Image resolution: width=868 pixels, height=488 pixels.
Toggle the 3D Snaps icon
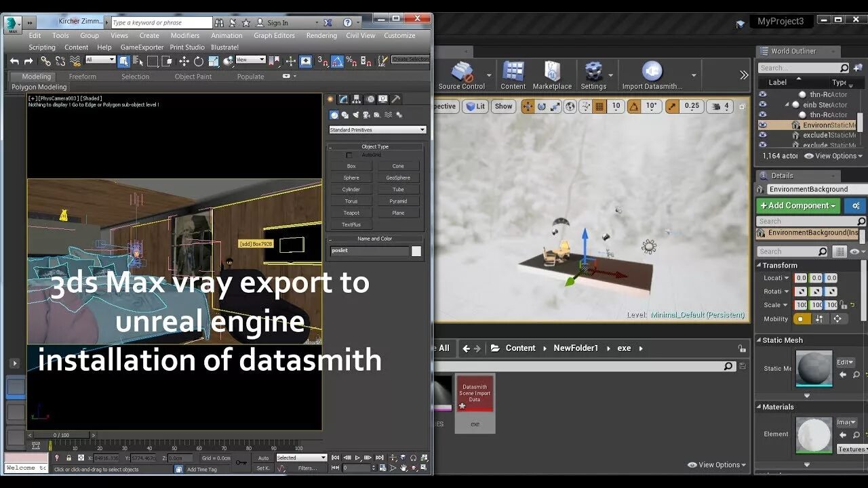pyautogui.click(x=323, y=61)
